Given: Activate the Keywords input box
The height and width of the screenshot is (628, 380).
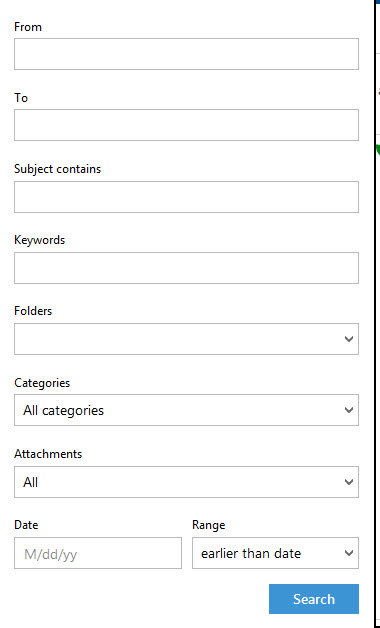Looking at the screenshot, I should pos(186,268).
